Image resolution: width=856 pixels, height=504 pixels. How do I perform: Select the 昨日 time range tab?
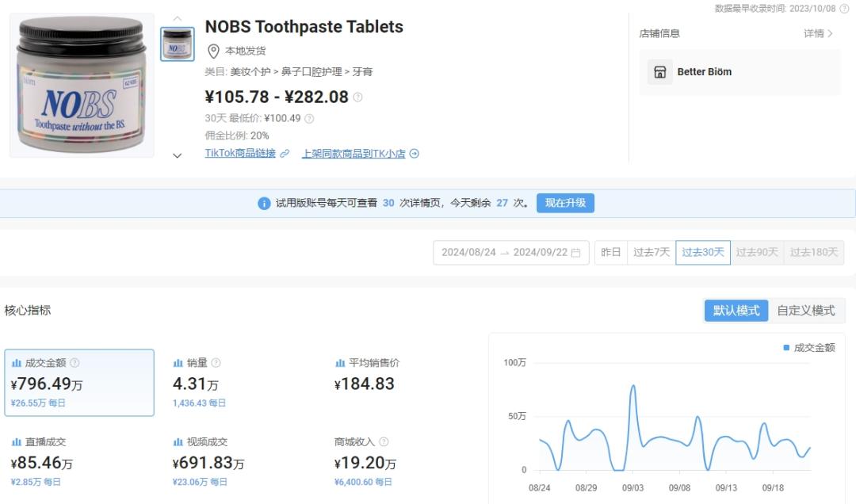(611, 253)
